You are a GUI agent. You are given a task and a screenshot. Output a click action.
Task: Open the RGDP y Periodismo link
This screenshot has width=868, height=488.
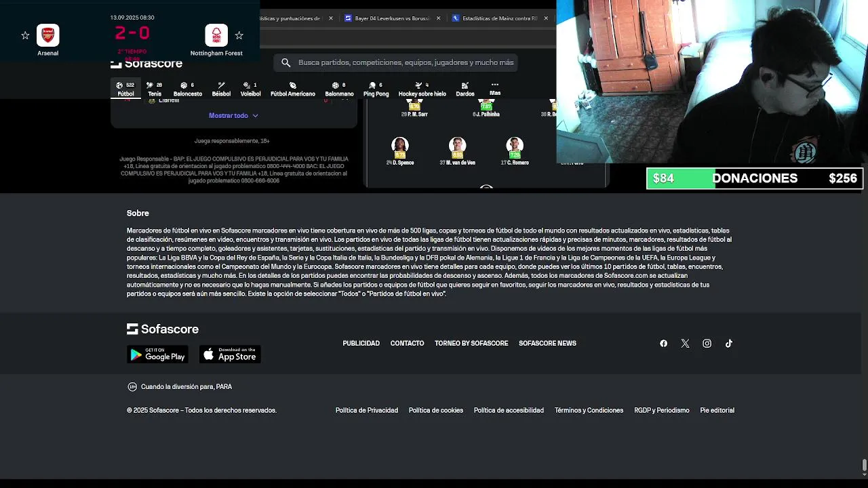pos(662,411)
